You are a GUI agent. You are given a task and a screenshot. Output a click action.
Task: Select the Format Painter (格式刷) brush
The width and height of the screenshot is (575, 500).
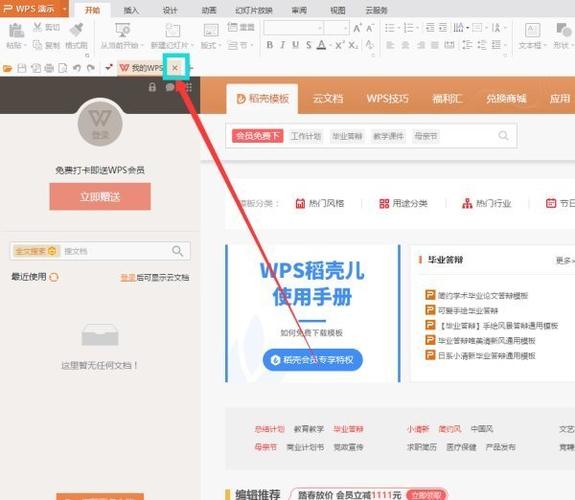(x=77, y=30)
